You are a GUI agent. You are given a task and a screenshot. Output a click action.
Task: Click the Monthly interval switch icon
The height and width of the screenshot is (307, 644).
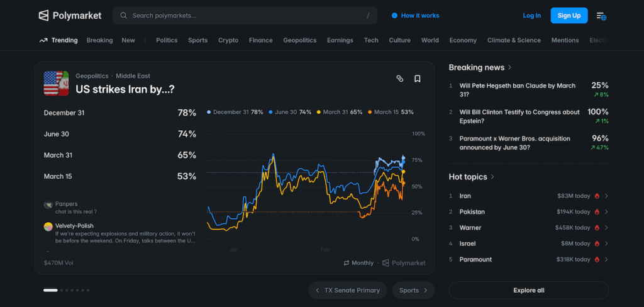coord(347,263)
